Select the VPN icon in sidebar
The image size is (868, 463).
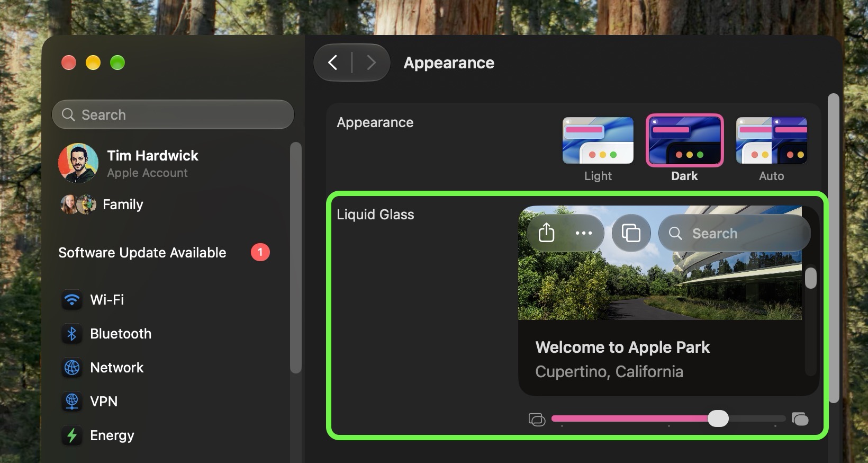click(72, 402)
